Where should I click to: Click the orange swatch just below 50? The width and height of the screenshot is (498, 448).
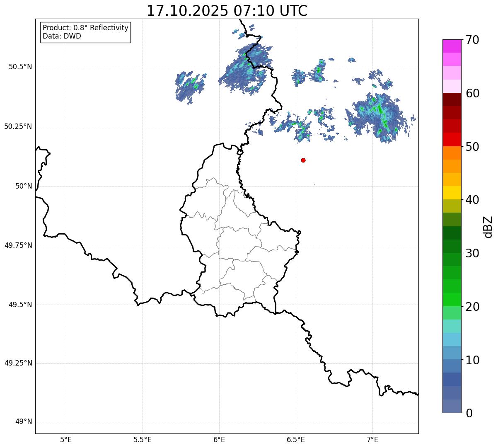[452, 153]
